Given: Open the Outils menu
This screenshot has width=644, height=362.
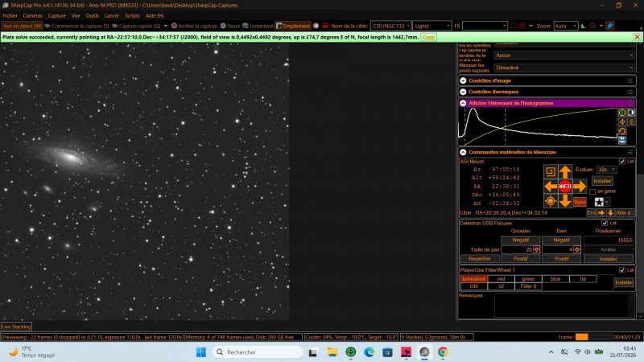Looking at the screenshot, I should pyautogui.click(x=93, y=15).
